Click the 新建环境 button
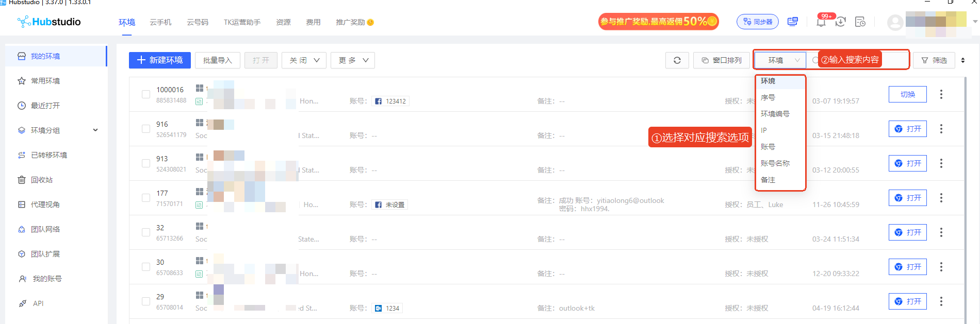Screen dimensions: 980x324 point(160,60)
